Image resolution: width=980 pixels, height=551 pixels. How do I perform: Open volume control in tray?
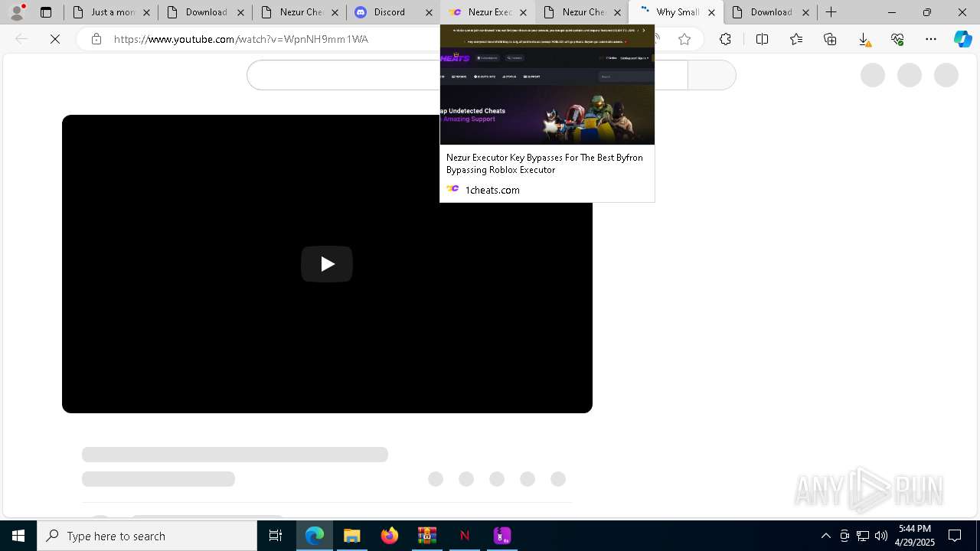(x=881, y=536)
